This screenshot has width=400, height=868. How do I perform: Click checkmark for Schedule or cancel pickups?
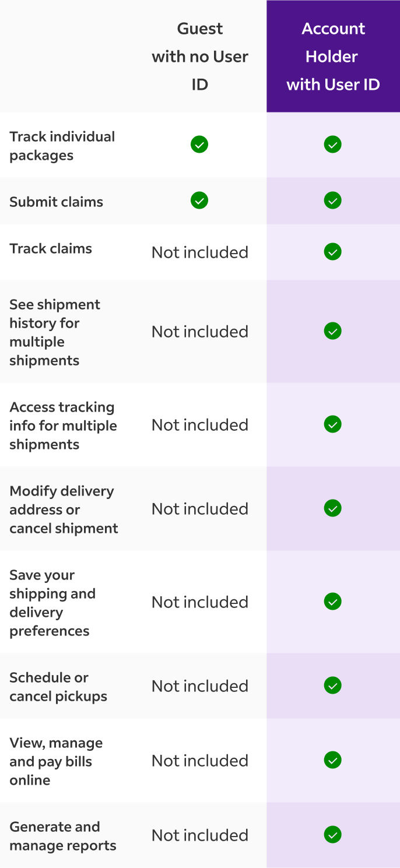click(333, 686)
